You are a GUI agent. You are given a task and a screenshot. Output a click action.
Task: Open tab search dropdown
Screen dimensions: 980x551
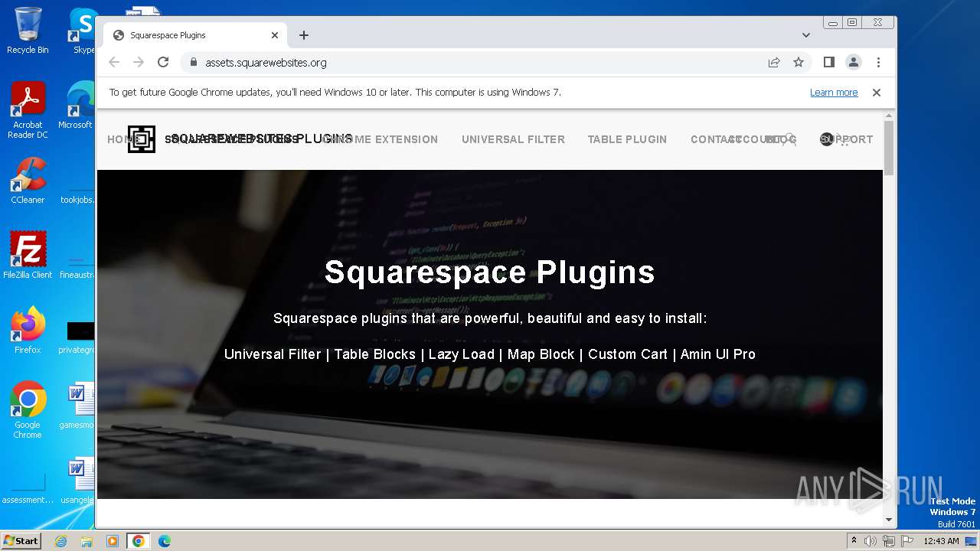click(806, 35)
